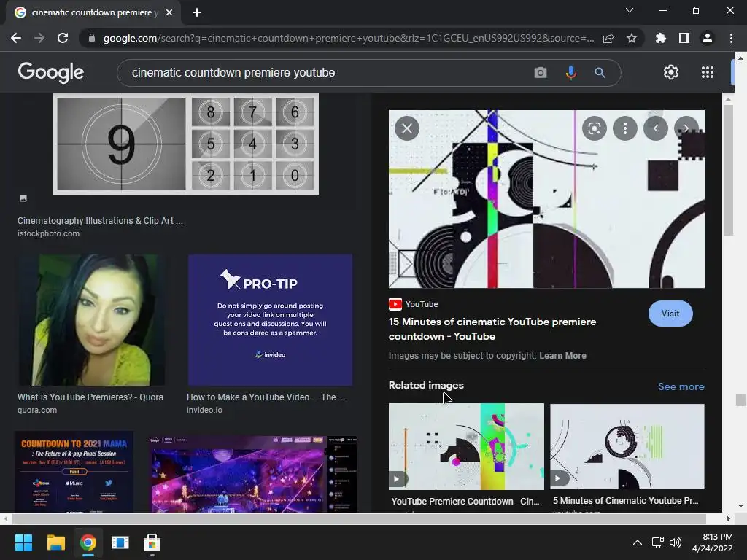Image resolution: width=747 pixels, height=560 pixels.
Task: Open Countdown to 2021 MAMA thumbnail
Action: tap(74, 472)
